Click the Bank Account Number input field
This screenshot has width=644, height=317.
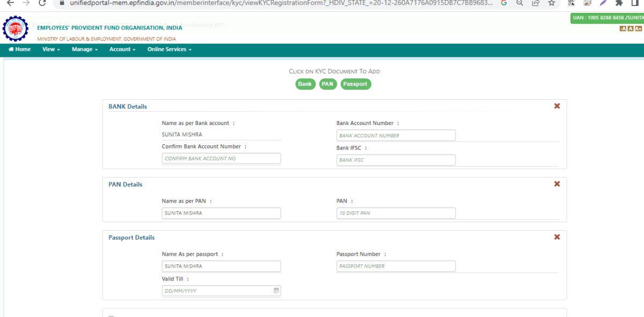tap(396, 135)
